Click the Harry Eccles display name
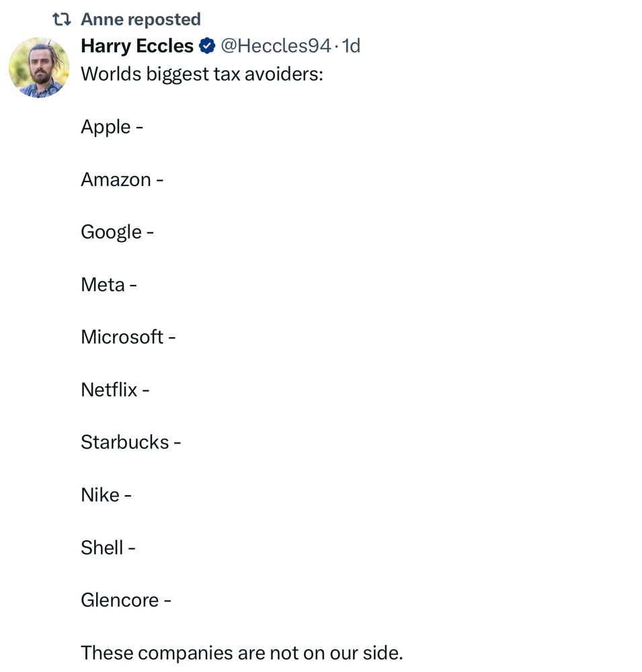 [x=137, y=46]
